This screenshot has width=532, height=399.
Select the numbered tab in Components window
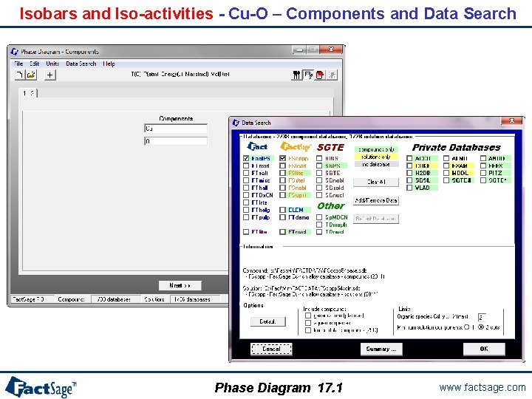[x=29, y=93]
